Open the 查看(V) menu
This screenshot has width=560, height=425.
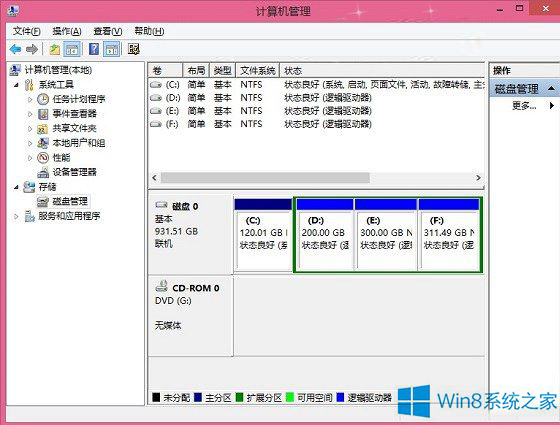pos(108,31)
